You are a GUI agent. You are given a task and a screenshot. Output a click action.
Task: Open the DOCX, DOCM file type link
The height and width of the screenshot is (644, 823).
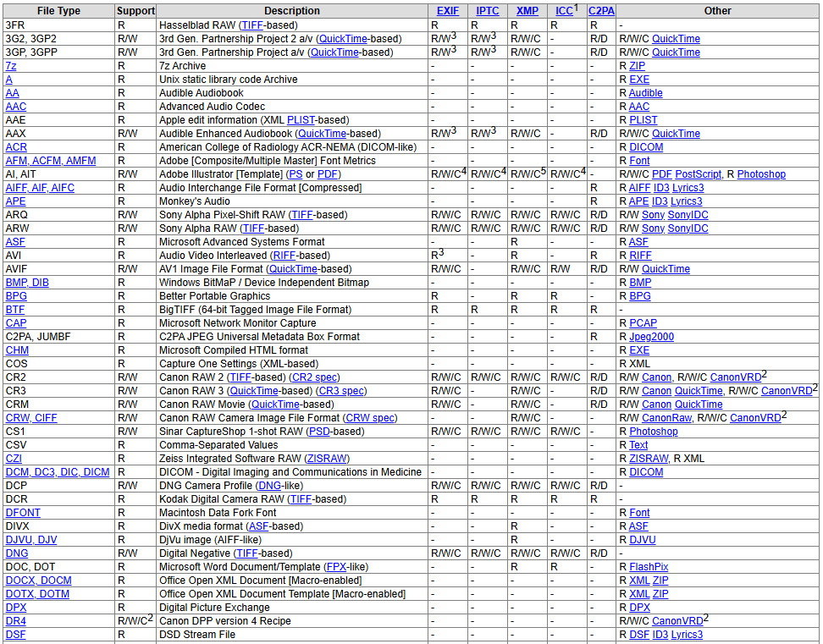39,581
